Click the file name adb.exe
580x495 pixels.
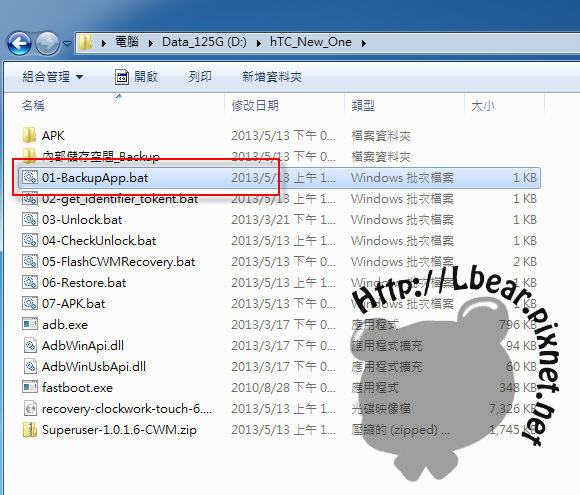[x=65, y=325]
